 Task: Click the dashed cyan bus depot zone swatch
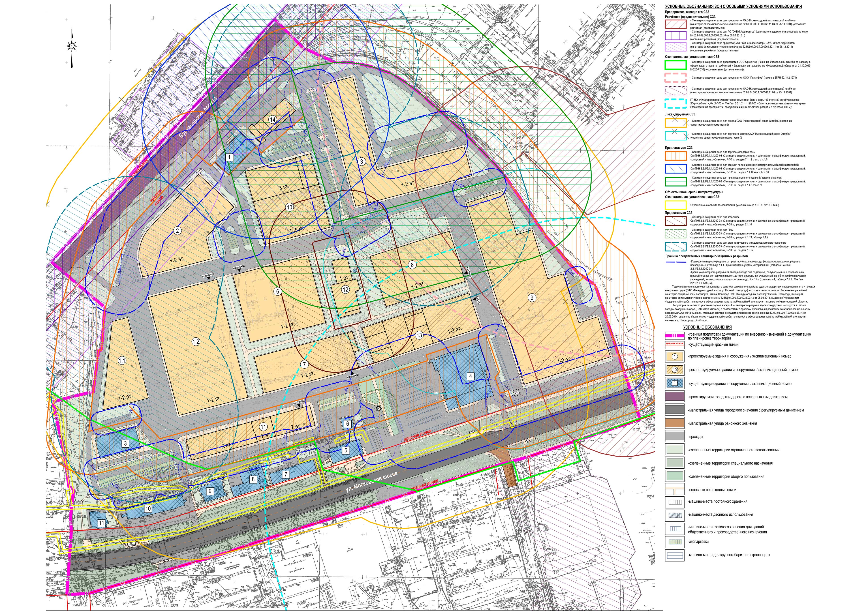pyautogui.click(x=676, y=103)
